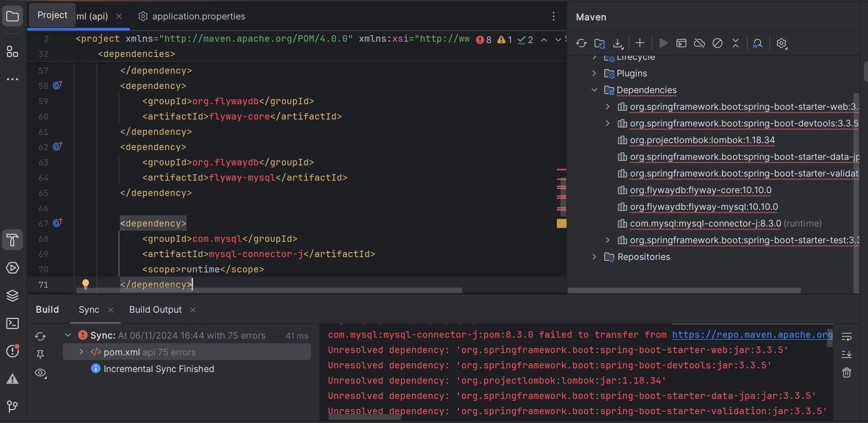Expand spring-boot-devtools dependency
Viewport: 868px width, 423px height.
(608, 123)
